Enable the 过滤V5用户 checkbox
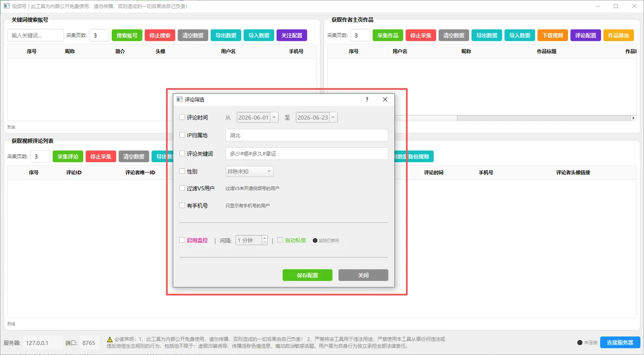This screenshot has height=355, width=644. (182, 188)
